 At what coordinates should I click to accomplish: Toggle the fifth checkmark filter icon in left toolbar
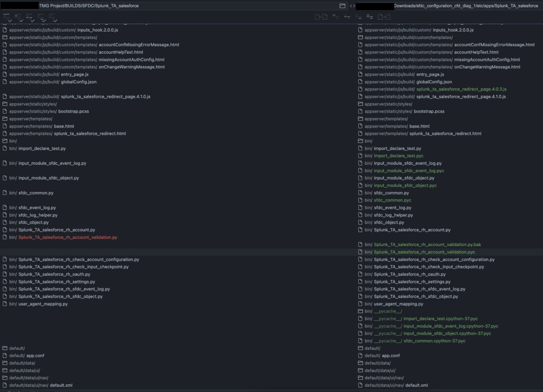click(53, 18)
